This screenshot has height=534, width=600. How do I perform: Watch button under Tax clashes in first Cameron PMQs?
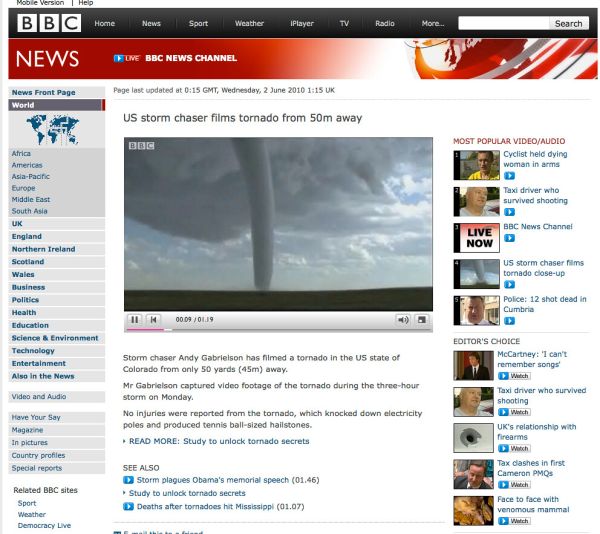pos(514,485)
